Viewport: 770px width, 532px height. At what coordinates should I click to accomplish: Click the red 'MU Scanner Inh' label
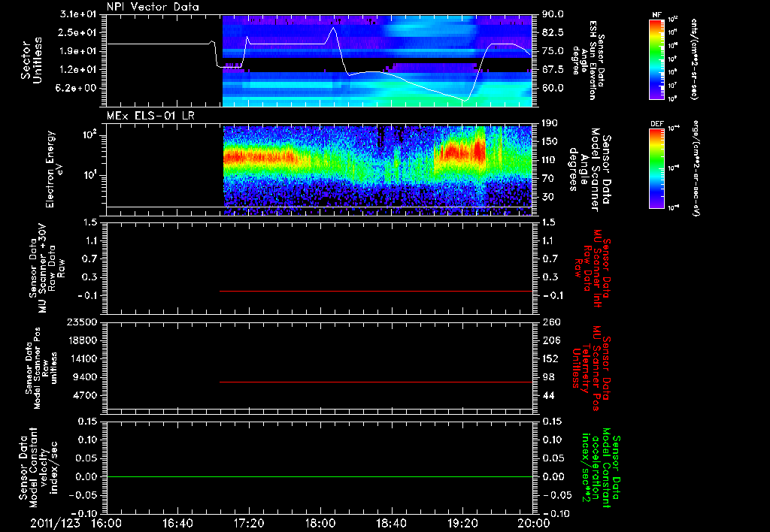pos(598,268)
